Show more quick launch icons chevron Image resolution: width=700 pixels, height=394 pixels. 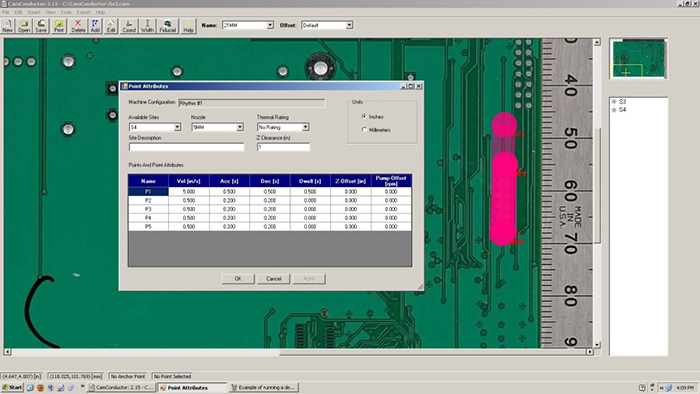pyautogui.click(x=82, y=387)
